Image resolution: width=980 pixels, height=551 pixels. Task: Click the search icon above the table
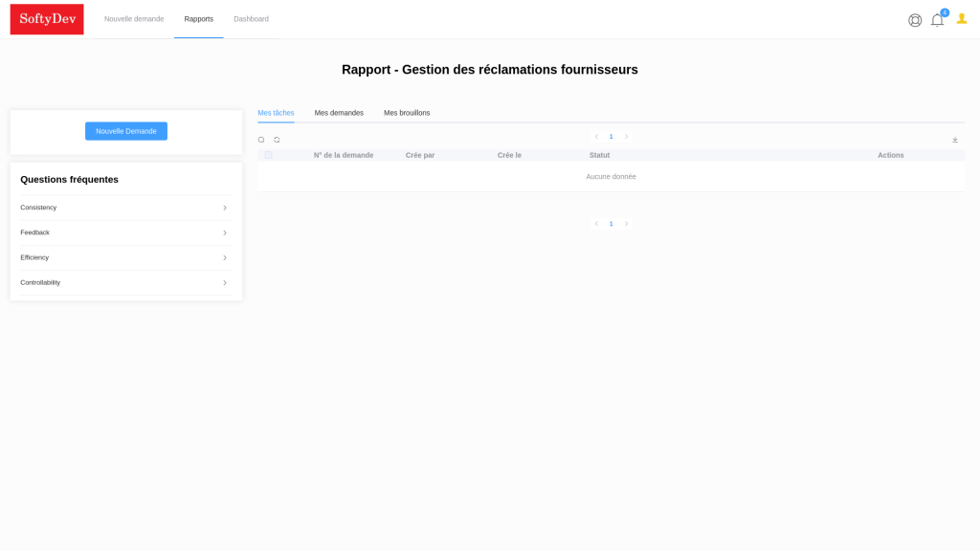click(x=261, y=140)
